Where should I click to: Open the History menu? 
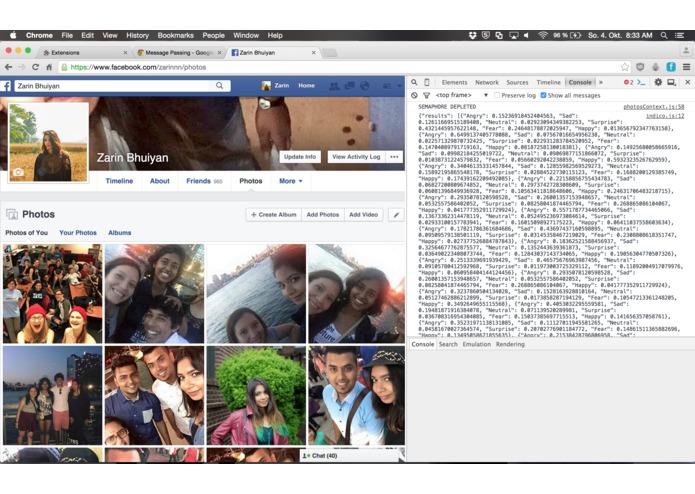[x=137, y=35]
